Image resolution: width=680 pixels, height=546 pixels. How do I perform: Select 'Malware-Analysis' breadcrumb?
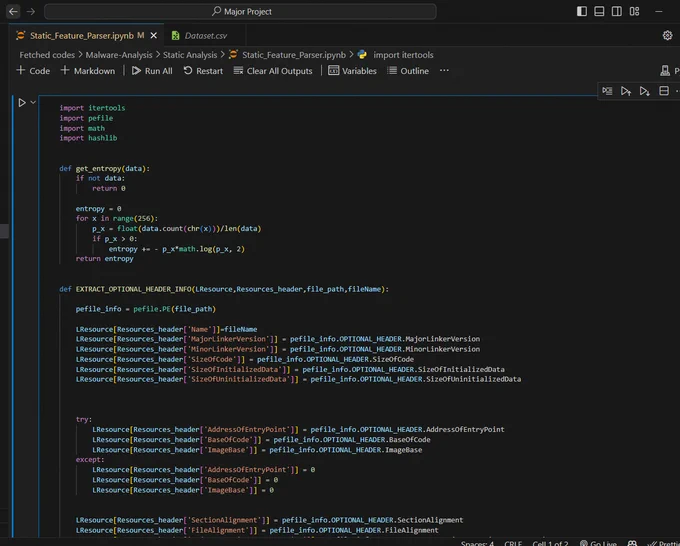pos(119,55)
